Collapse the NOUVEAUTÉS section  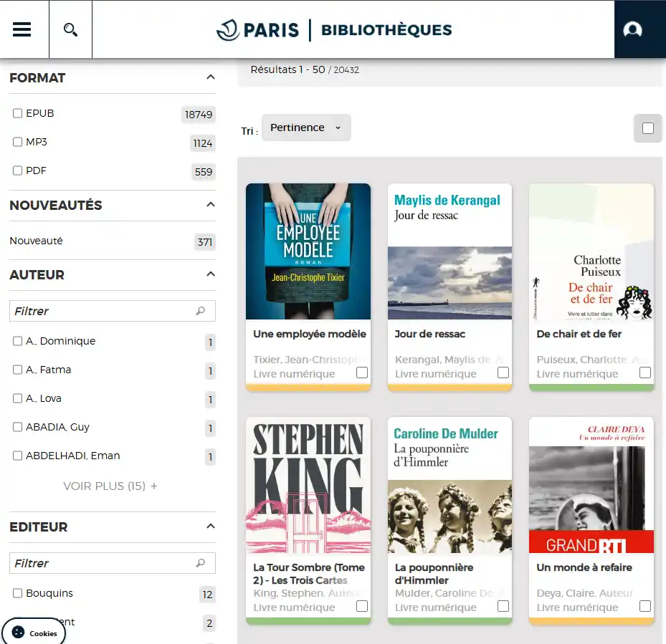click(x=210, y=205)
